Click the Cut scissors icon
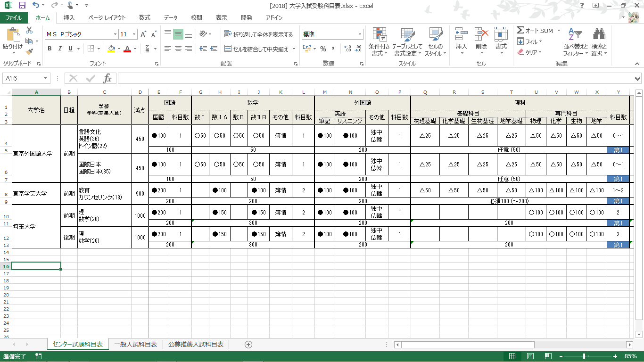 (29, 30)
